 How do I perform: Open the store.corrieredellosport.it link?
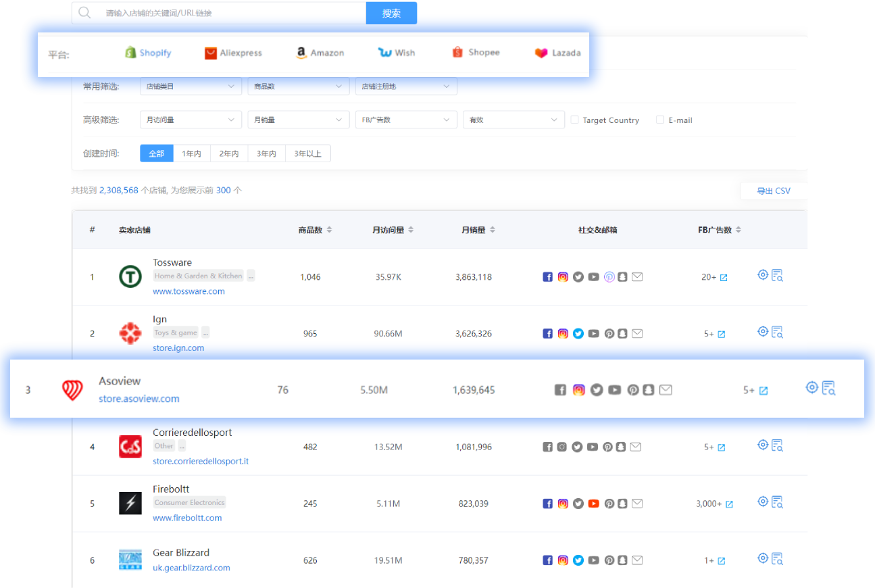(x=201, y=462)
